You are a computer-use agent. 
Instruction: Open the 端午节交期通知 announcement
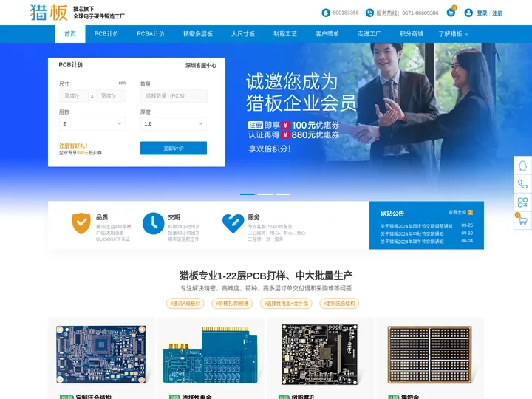click(x=412, y=242)
